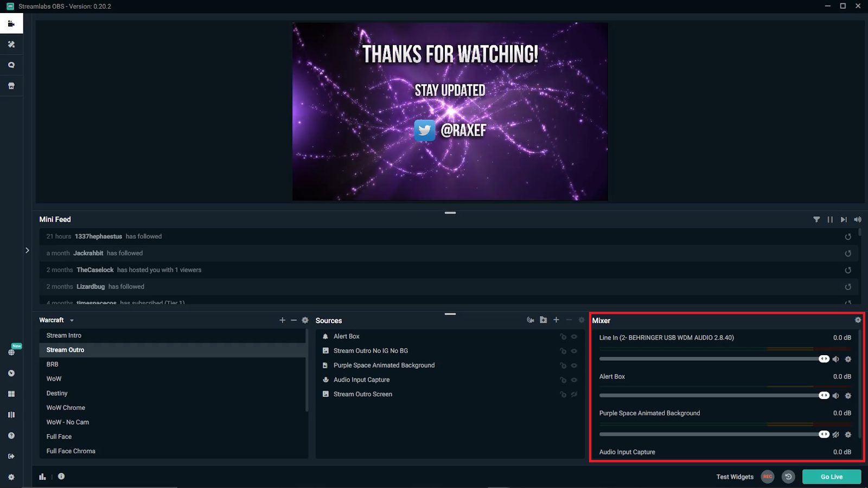This screenshot has width=868, height=488.
Task: Open the App Store sidebar icon
Action: 11,86
